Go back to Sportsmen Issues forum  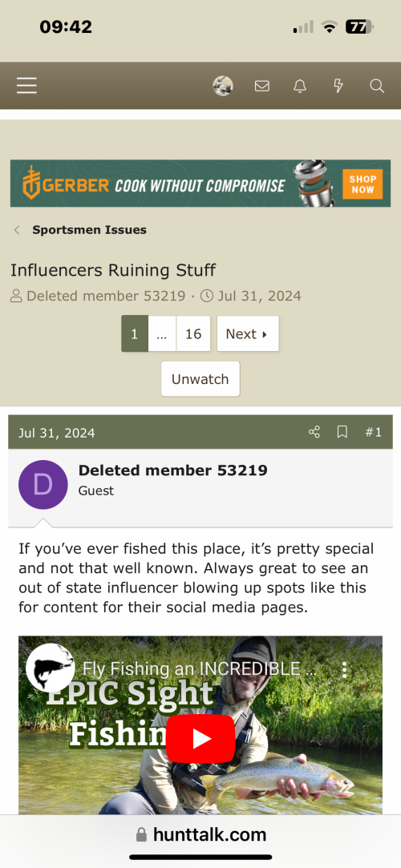coord(89,230)
